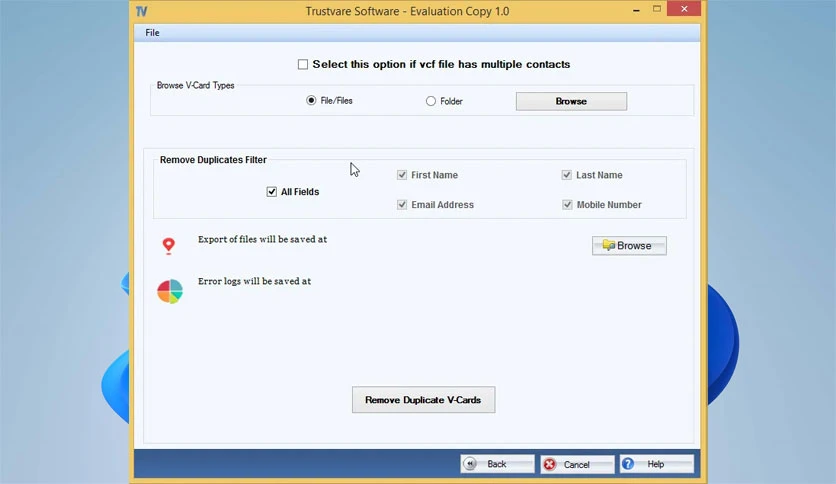Viewport: 836px width, 484px height.
Task: Click Browse button with folder icon for export location
Action: [x=629, y=246]
